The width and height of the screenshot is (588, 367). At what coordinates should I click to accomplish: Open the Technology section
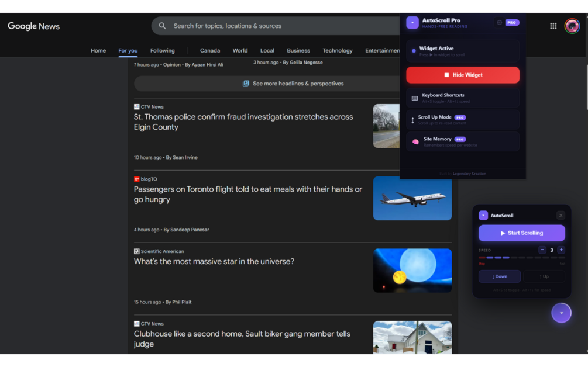(x=338, y=51)
